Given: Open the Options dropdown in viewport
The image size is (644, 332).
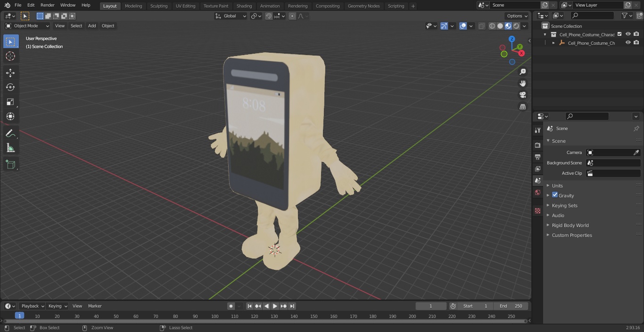Looking at the screenshot, I should point(517,16).
